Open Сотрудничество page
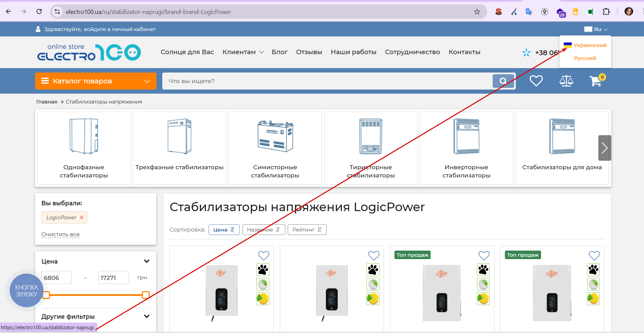The width and height of the screenshot is (644, 333). tap(413, 52)
